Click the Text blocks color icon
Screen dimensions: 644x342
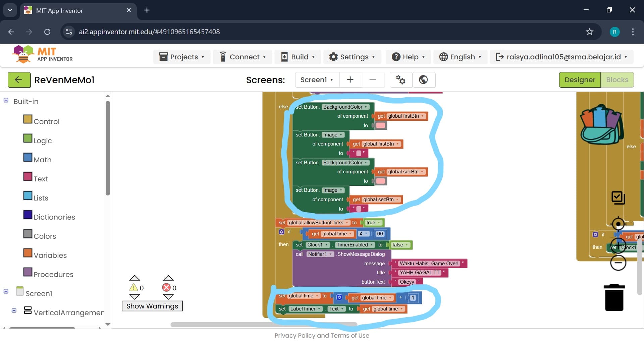point(28,176)
